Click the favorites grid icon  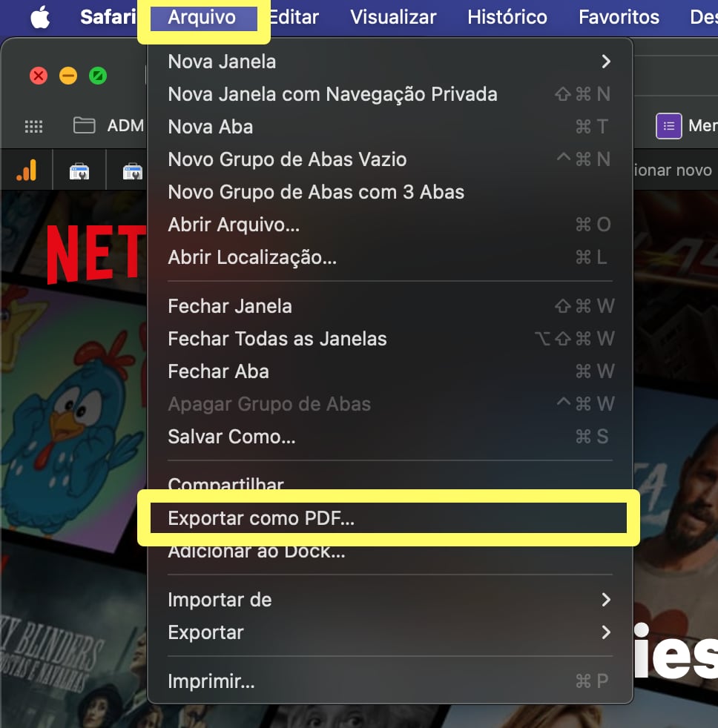tap(33, 126)
